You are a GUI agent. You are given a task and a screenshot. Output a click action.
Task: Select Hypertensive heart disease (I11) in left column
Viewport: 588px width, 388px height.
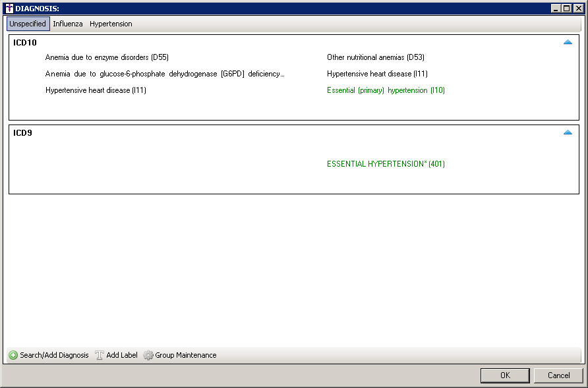click(96, 90)
